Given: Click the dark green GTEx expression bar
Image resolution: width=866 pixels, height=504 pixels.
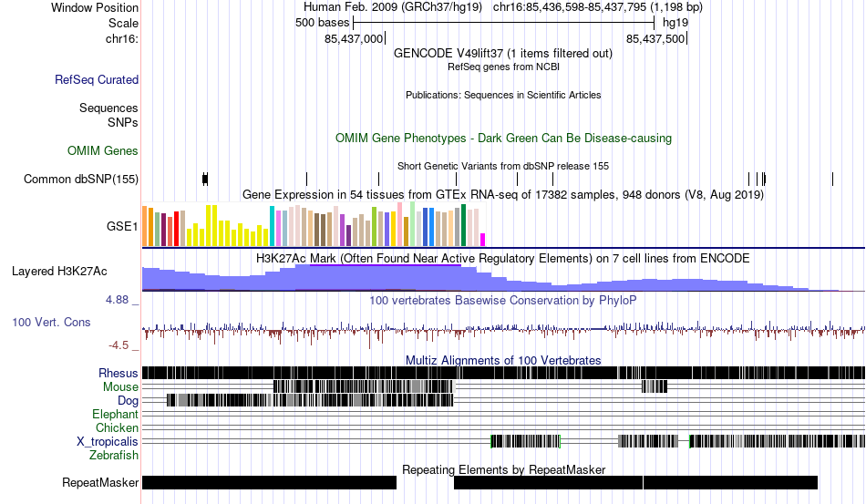Looking at the screenshot, I should click(463, 225).
